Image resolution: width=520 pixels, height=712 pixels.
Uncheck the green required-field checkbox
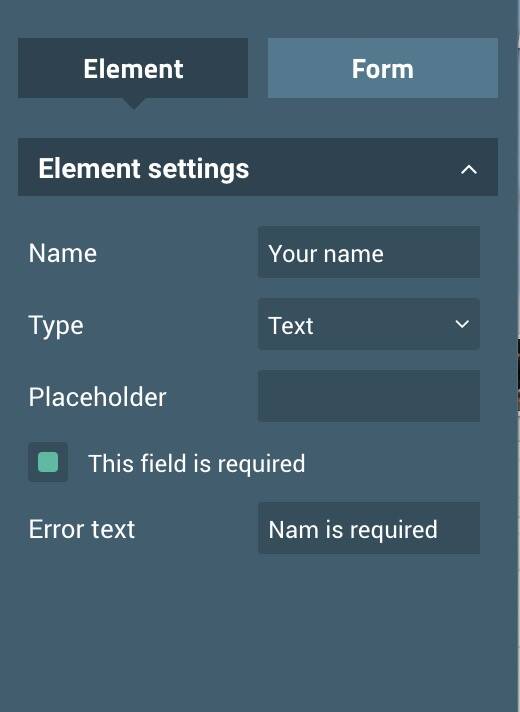pos(48,462)
